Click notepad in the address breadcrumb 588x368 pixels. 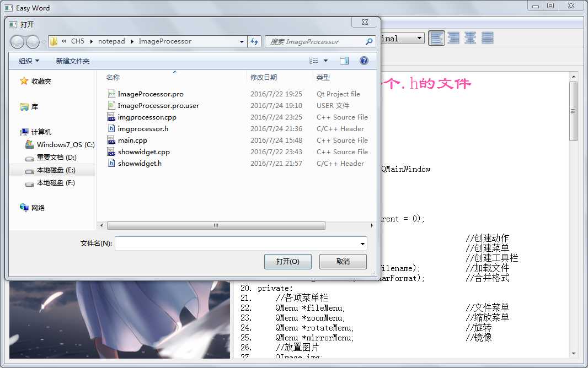coord(111,41)
